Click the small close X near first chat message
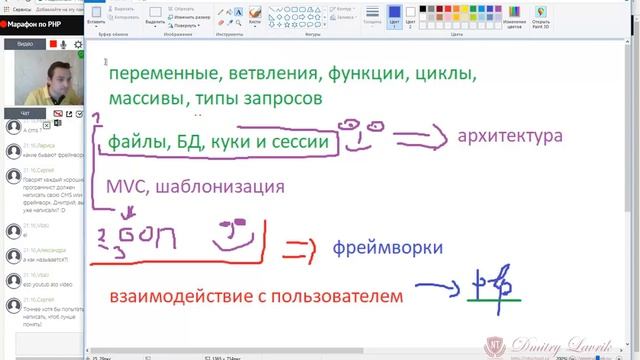Screen dimensions: 640x360 47,125
